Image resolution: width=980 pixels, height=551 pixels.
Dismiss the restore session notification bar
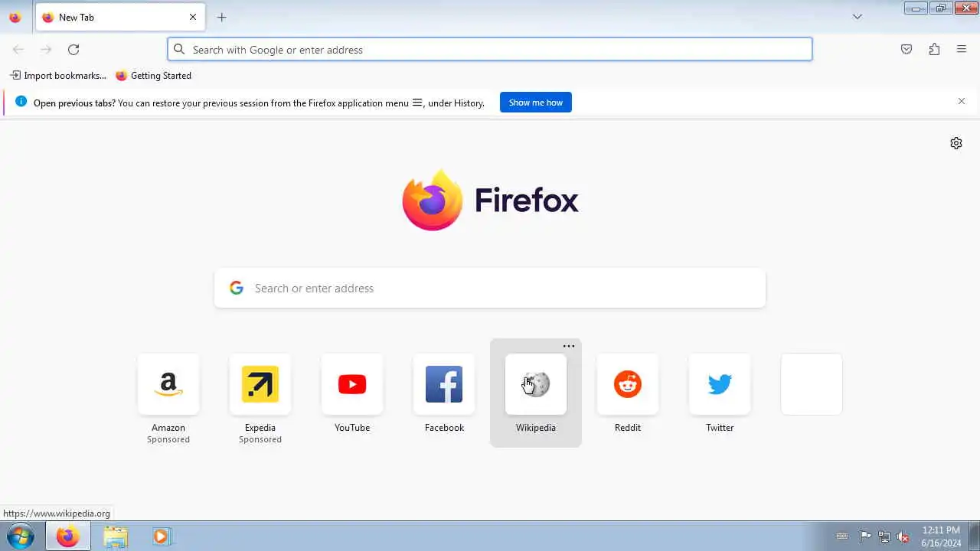click(x=962, y=101)
